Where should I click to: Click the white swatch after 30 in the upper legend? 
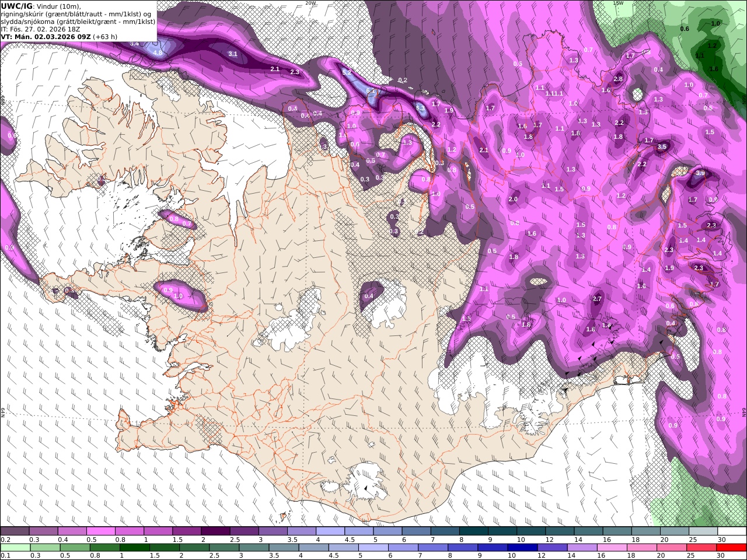731,531
